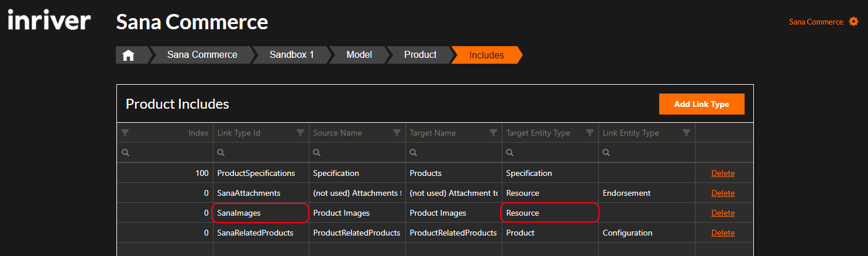This screenshot has height=256, width=868.
Task: Click the Resource cell in SanaImages row
Action: click(550, 213)
